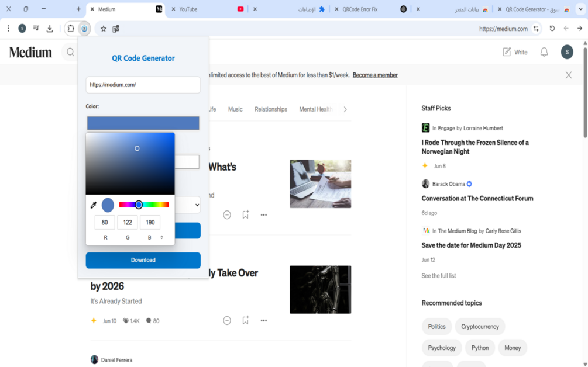
Task: Open See the full list link
Action: click(x=439, y=276)
